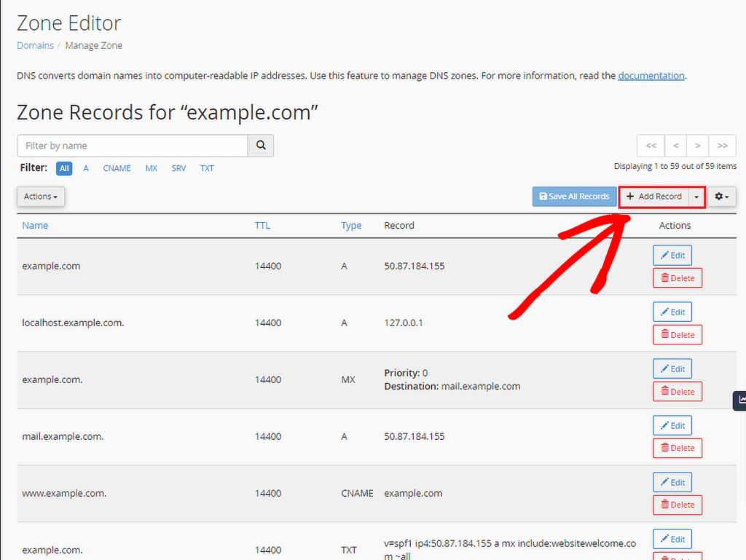Jump to last page using >> icon
The image size is (746, 560).
723,146
